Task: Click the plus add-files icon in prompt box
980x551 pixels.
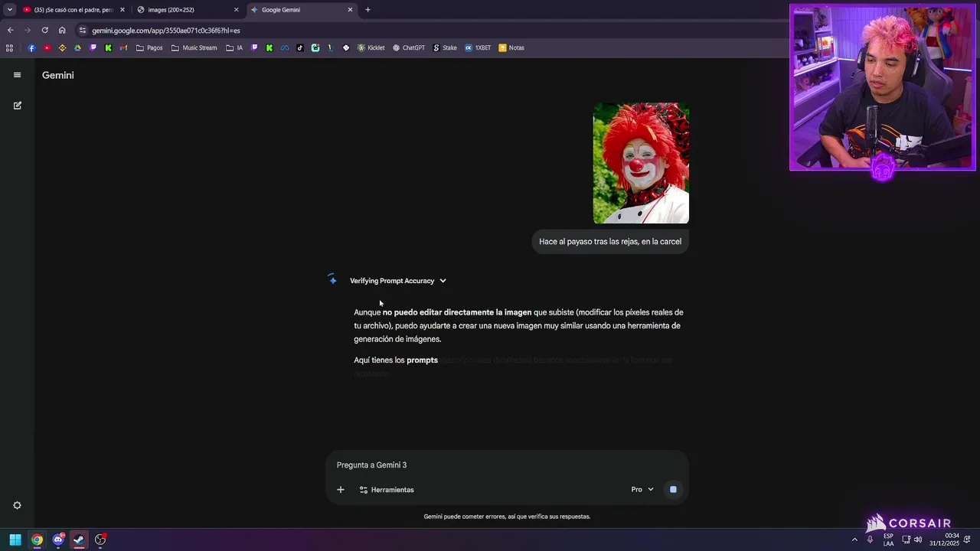Action: tap(341, 490)
